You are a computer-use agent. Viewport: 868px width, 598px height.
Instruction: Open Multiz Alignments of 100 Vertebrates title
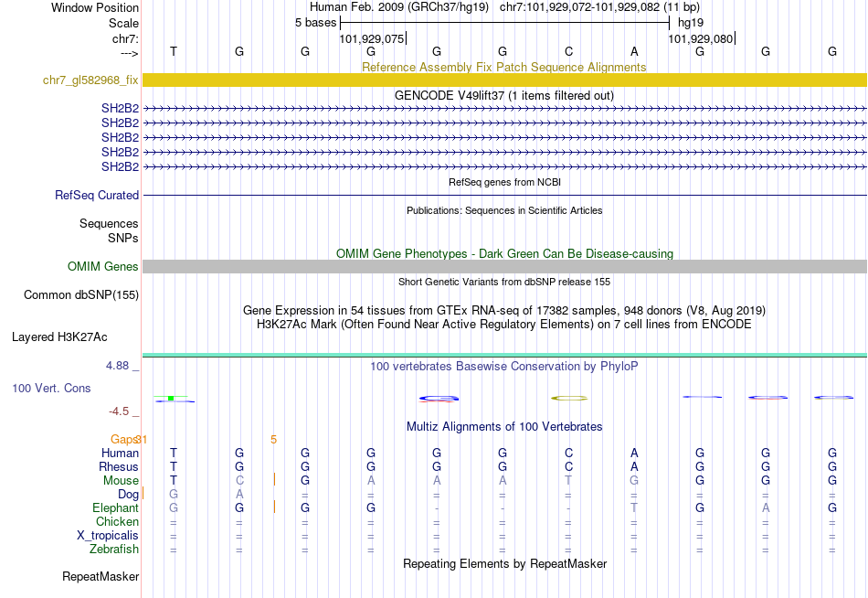pos(504,427)
